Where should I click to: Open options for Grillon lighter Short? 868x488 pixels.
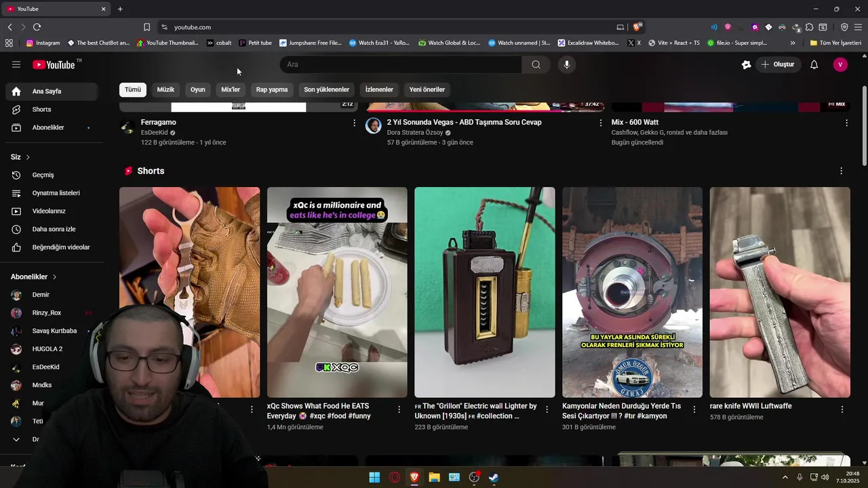point(547,409)
